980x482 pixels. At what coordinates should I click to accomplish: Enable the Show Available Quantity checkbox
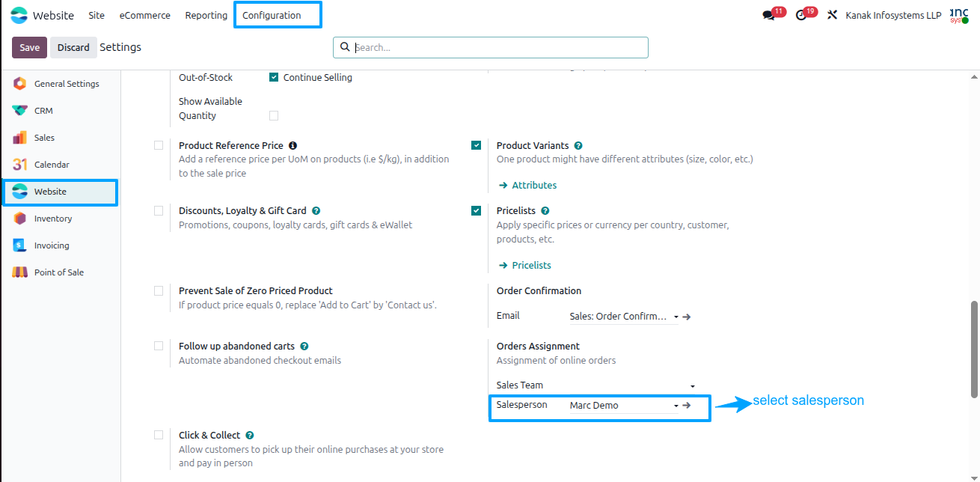tap(274, 115)
